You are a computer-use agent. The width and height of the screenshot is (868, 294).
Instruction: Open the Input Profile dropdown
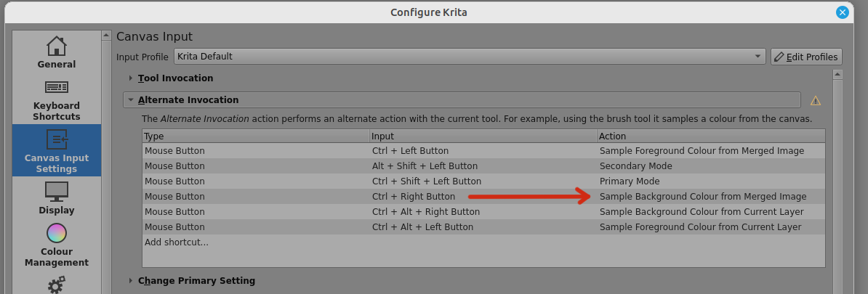pos(470,57)
